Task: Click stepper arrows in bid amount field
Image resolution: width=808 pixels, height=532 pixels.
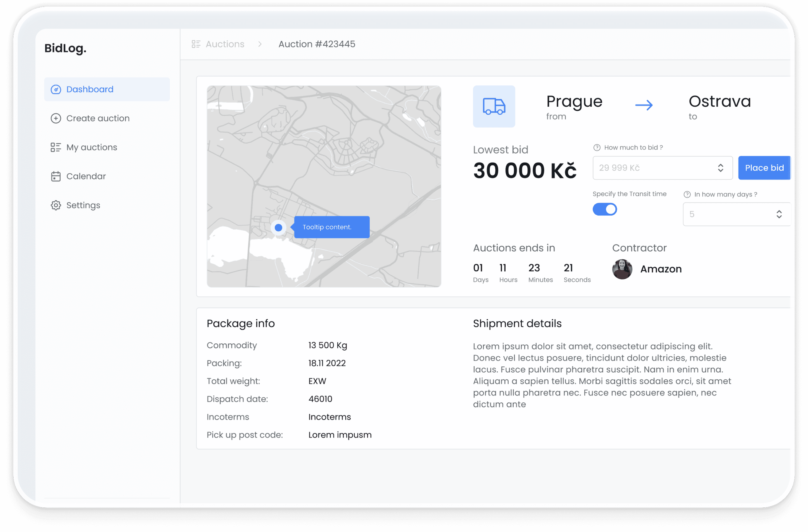Action: (720, 168)
